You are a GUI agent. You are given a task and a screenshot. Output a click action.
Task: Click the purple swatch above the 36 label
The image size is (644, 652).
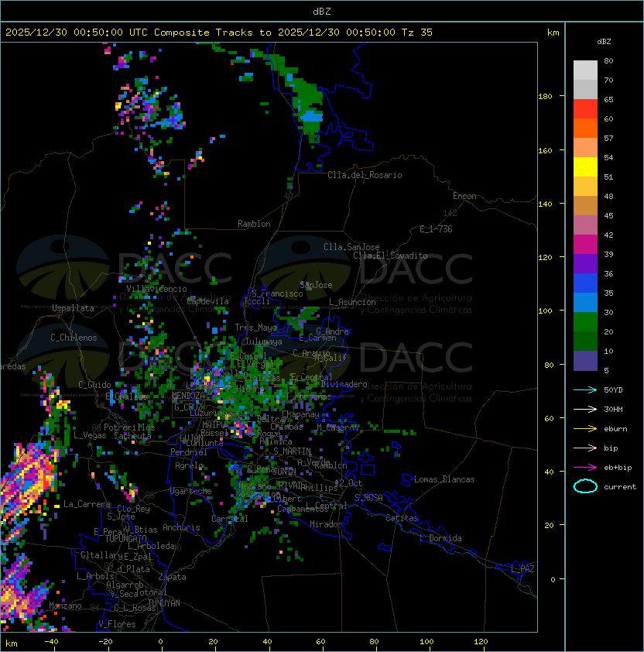coord(585,263)
